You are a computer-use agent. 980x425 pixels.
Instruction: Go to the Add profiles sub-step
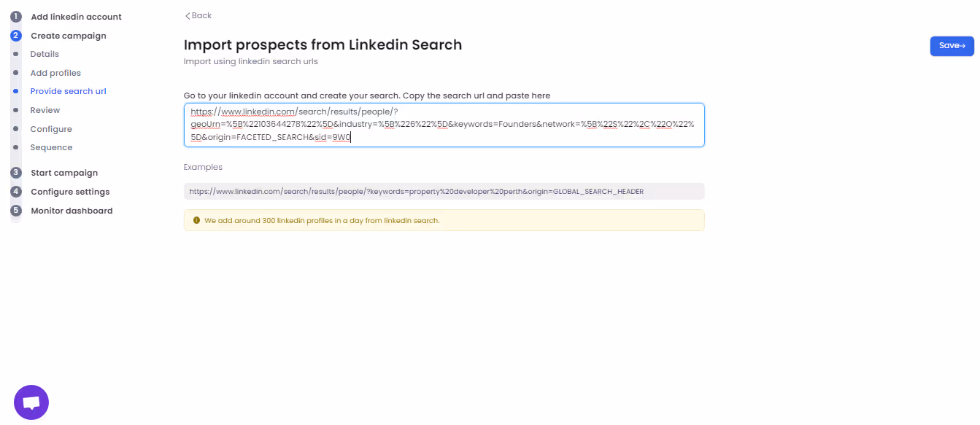(55, 73)
